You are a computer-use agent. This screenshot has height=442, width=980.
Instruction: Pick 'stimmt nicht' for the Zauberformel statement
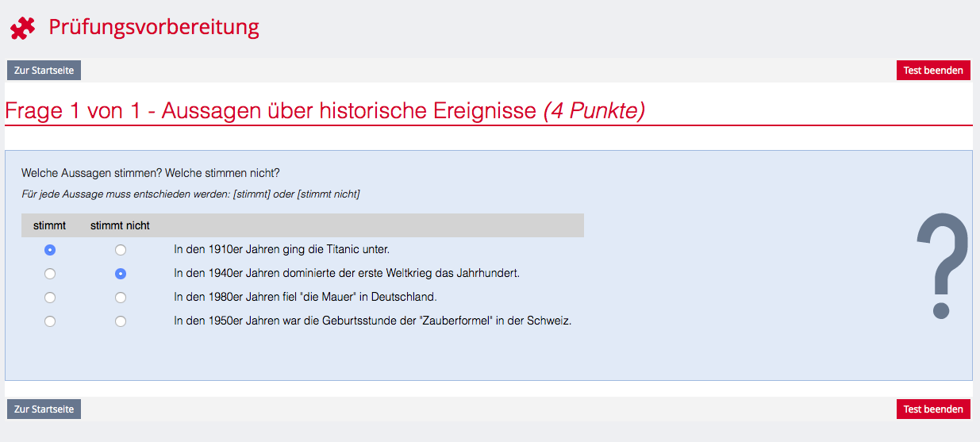coord(121,321)
